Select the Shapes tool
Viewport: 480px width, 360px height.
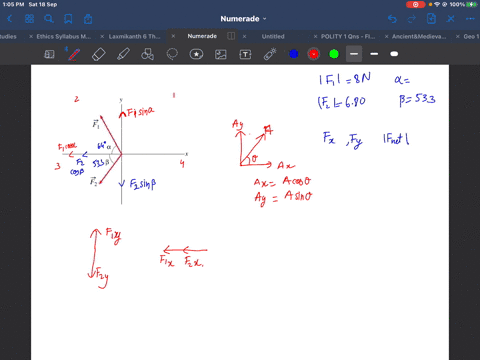pyautogui.click(x=147, y=54)
